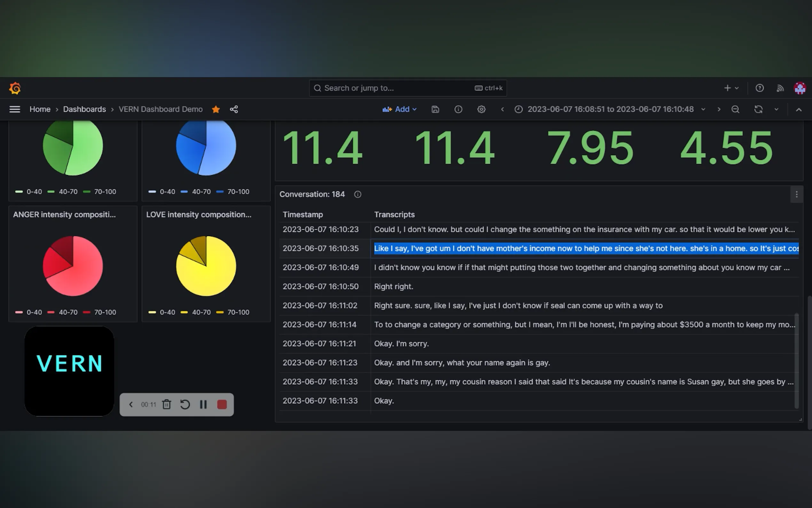Save the dashboard with the save icon
Viewport: 812px width, 508px height.
[435, 109]
